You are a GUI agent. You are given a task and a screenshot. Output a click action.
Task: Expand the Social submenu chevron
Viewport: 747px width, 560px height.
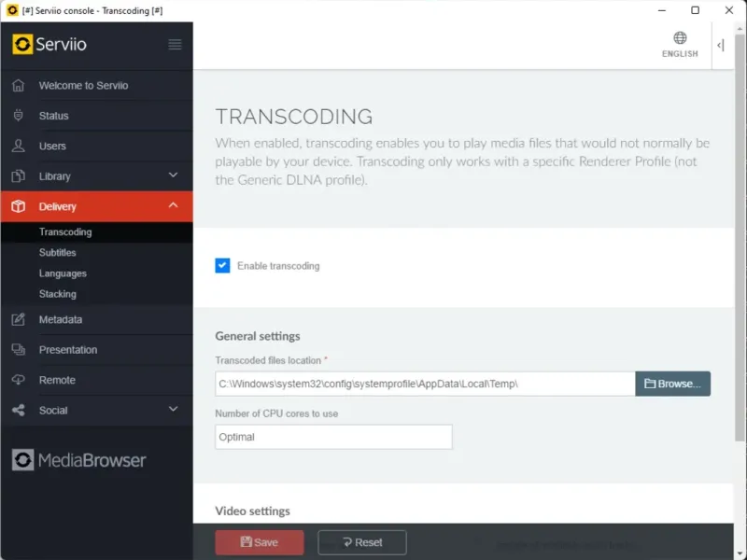(173, 409)
